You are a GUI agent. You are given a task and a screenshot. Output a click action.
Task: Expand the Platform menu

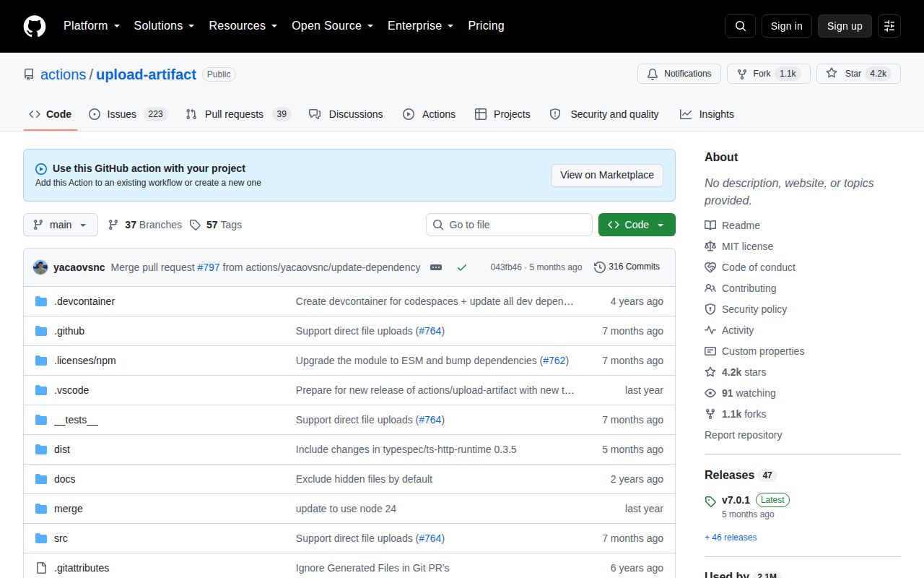tap(91, 26)
